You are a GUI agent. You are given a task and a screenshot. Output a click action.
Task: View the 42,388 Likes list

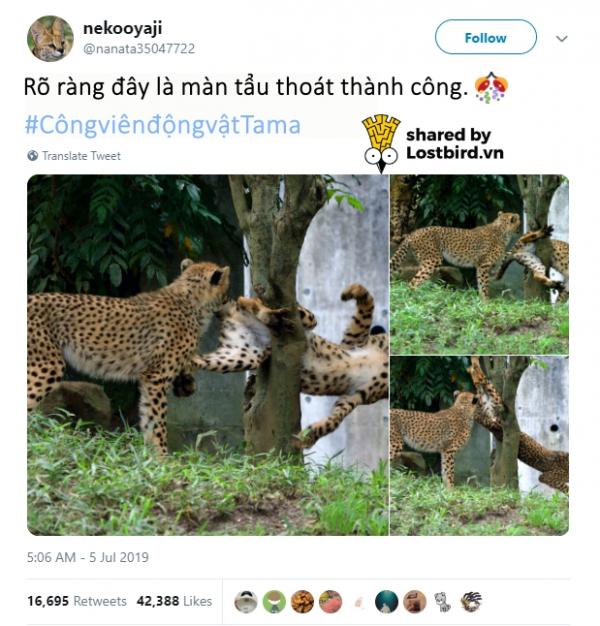174,601
